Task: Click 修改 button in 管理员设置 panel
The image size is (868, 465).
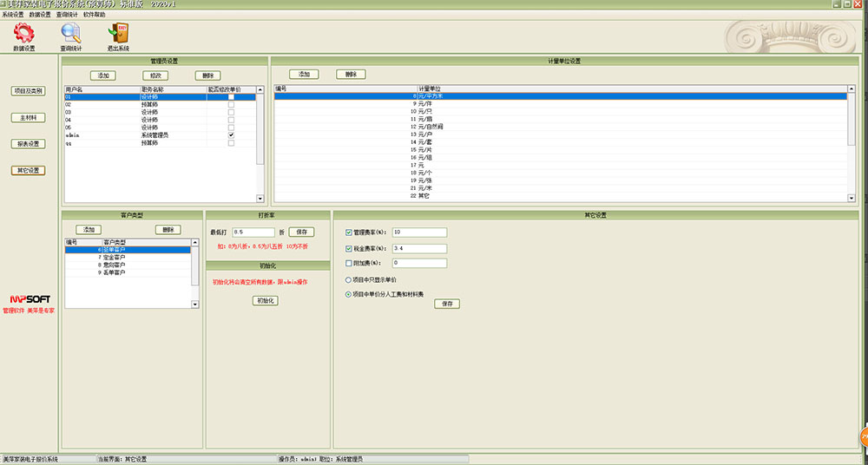Action: [156, 75]
